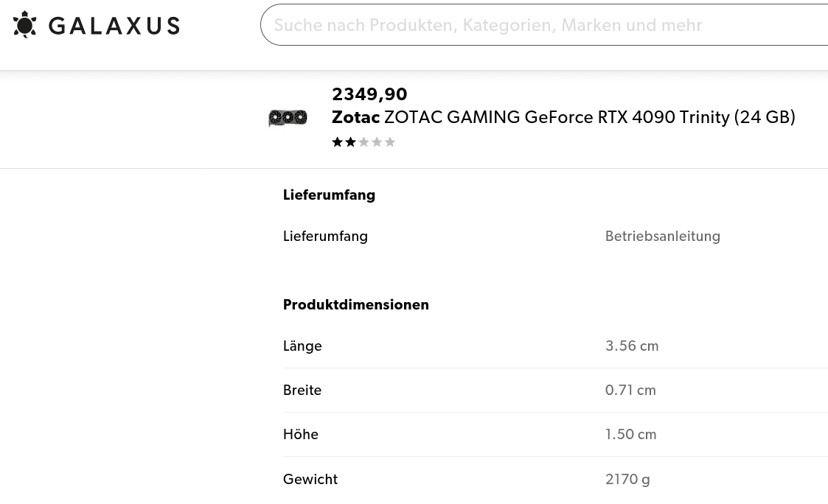Click the GALAXUS wordmark
Image resolution: width=828 pixels, height=504 pixels.
114,26
